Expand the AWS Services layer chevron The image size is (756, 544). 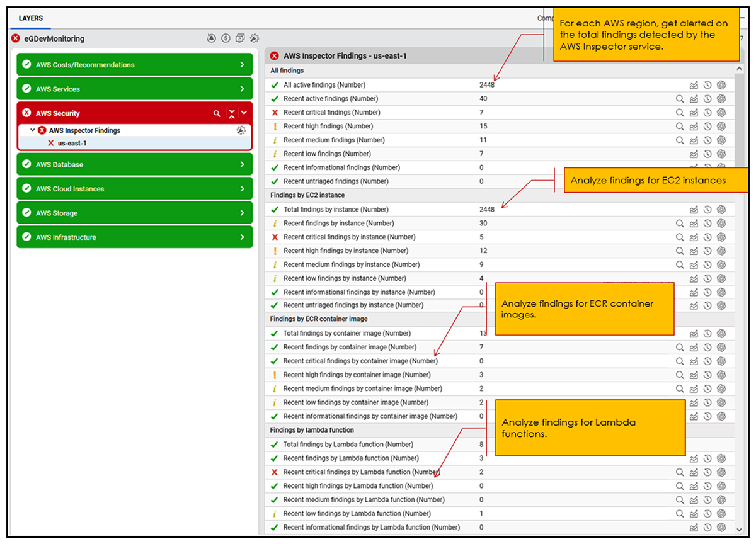pyautogui.click(x=242, y=89)
